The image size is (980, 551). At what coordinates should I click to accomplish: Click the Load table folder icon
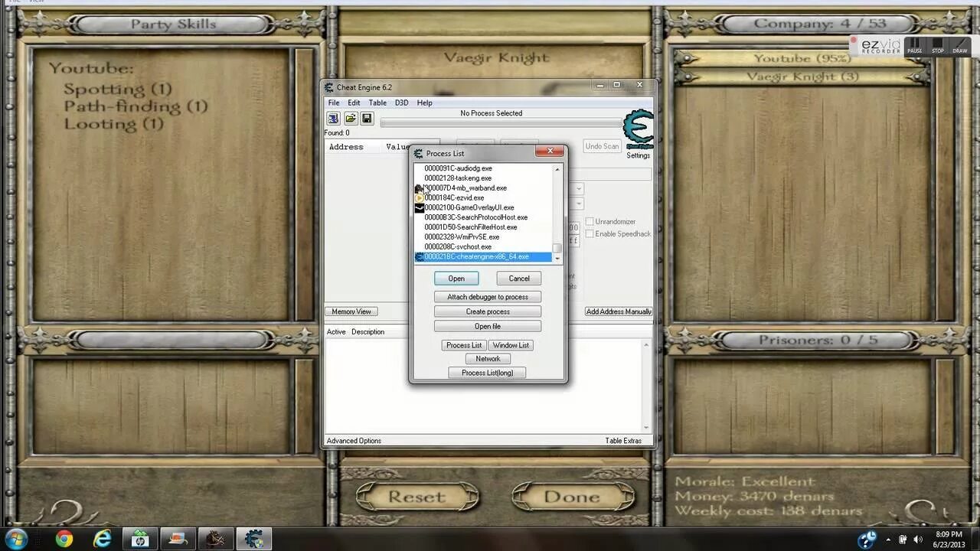pyautogui.click(x=350, y=119)
